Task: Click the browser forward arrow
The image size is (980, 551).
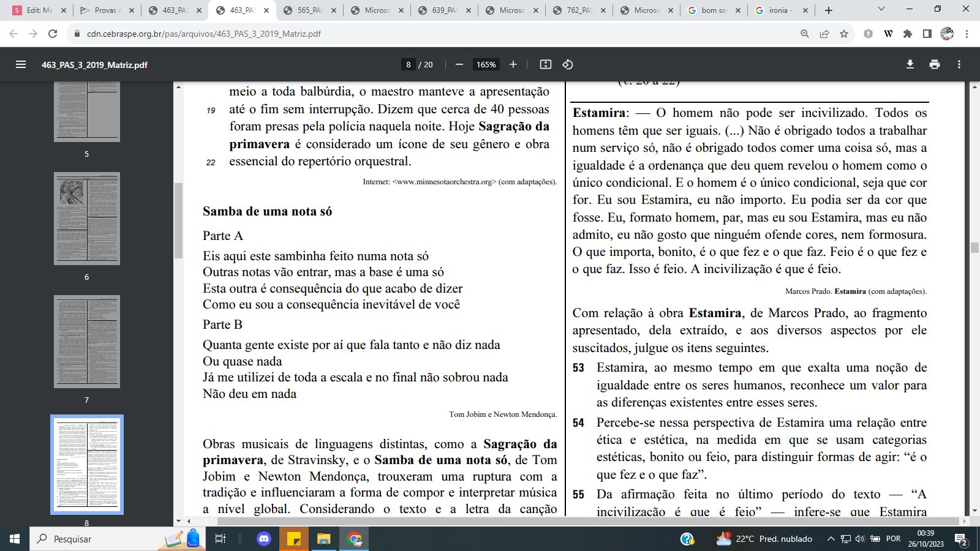Action: 33,34
